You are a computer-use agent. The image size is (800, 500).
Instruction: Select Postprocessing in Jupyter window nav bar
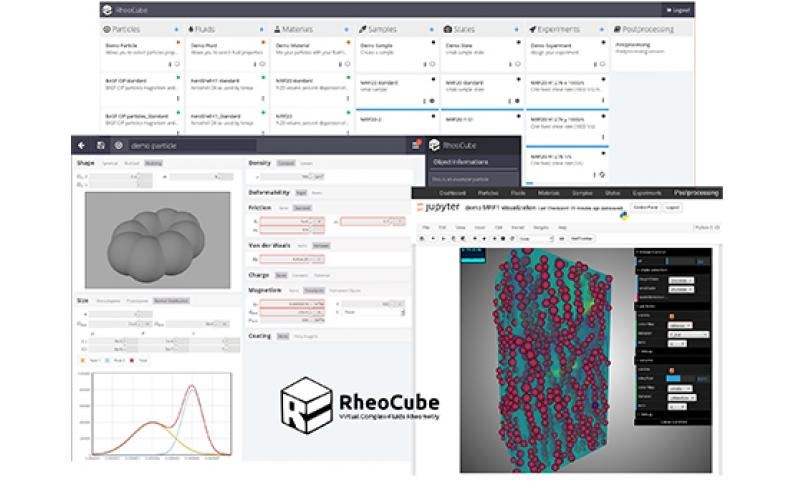(696, 192)
